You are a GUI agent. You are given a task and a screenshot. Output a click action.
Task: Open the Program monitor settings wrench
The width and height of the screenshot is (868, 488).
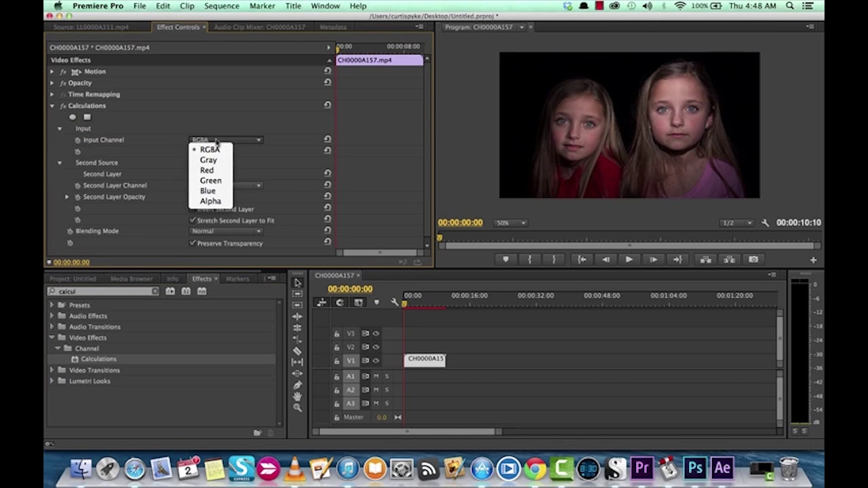click(765, 223)
